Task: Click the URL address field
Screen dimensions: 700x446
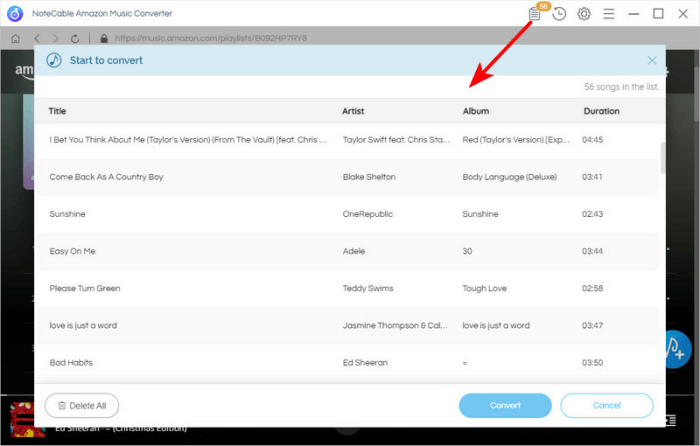Action: click(211, 38)
